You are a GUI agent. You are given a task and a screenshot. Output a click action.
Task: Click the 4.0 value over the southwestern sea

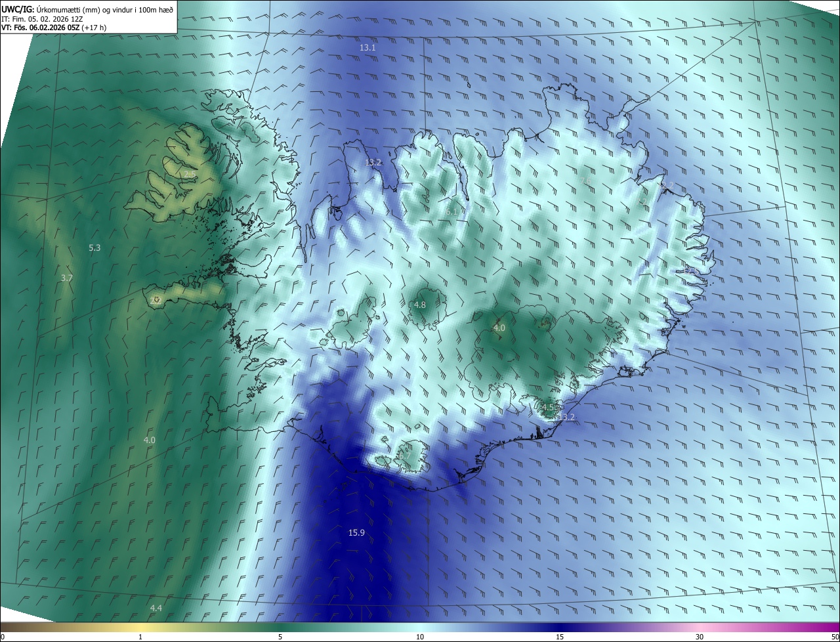pos(150,440)
